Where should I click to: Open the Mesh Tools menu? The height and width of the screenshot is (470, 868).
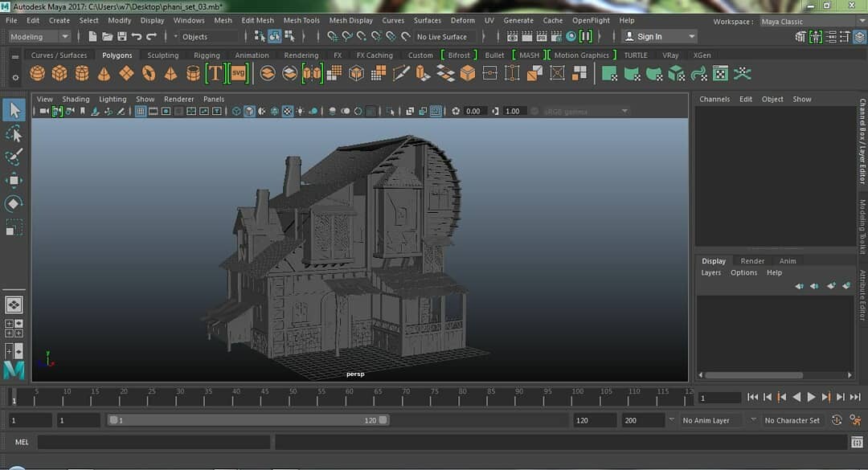point(301,20)
